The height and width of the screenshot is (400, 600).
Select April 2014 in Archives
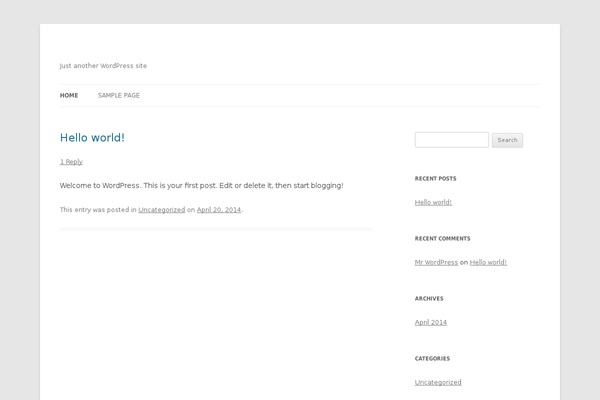click(x=430, y=322)
